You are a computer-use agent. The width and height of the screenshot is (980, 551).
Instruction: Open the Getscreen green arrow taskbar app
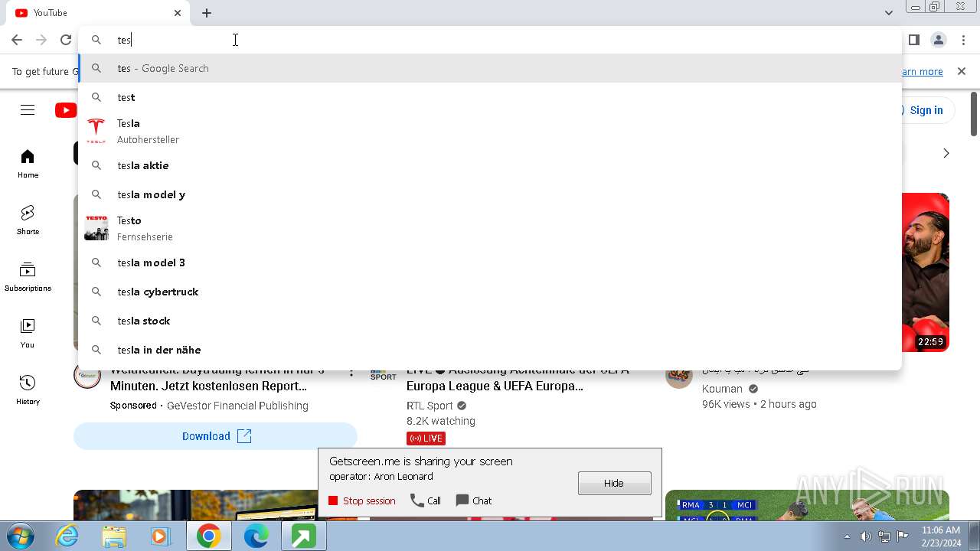pyautogui.click(x=303, y=536)
